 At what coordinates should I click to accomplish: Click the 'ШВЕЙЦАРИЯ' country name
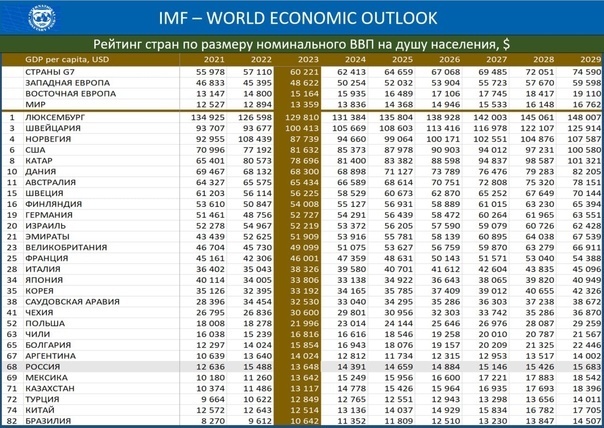click(x=53, y=128)
